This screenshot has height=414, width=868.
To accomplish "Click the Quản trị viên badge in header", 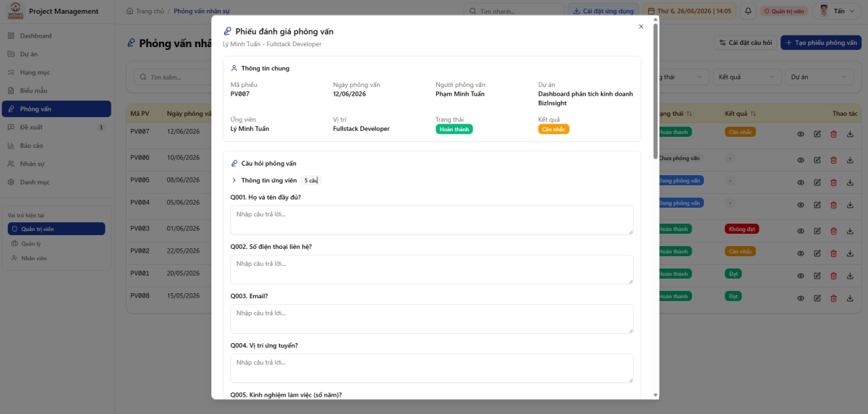I will 783,11.
